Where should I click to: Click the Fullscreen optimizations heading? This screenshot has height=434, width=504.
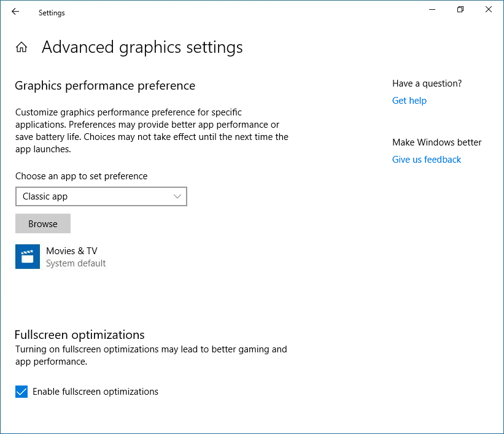[80, 335]
